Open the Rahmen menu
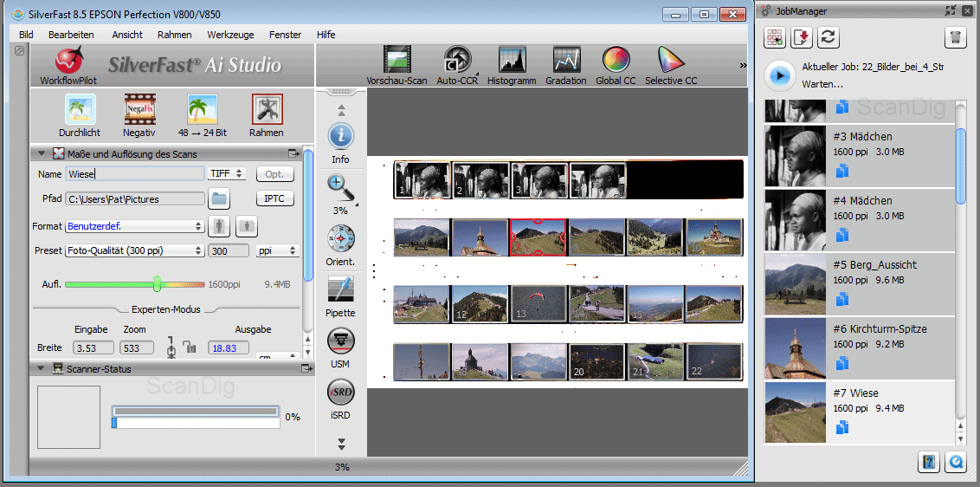The height and width of the screenshot is (487, 980). [175, 35]
